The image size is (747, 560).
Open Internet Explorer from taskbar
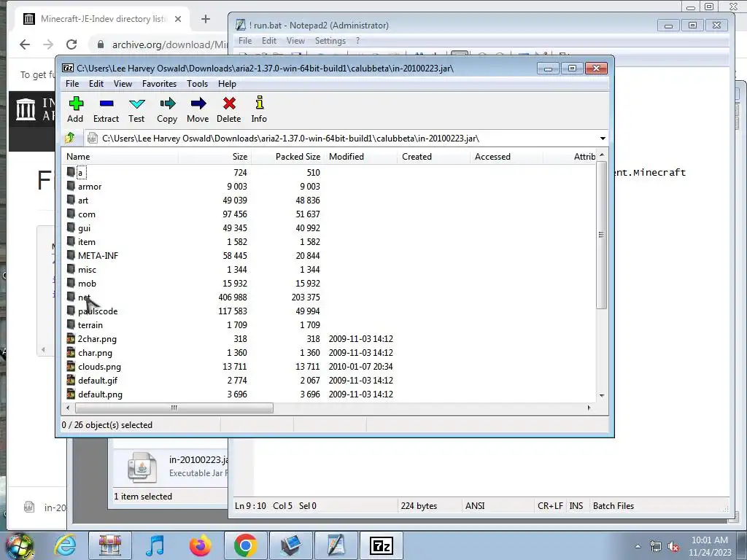click(x=65, y=545)
